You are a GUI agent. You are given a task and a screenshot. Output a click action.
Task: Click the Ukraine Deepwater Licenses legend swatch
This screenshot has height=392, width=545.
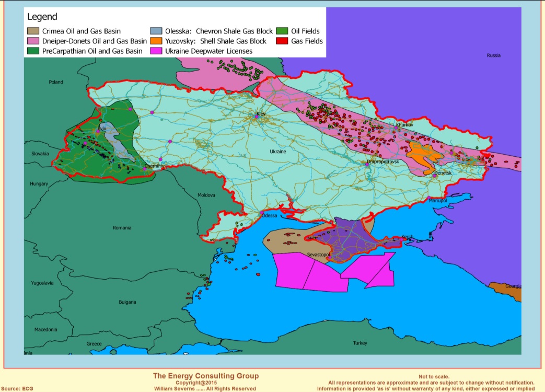[x=156, y=51]
